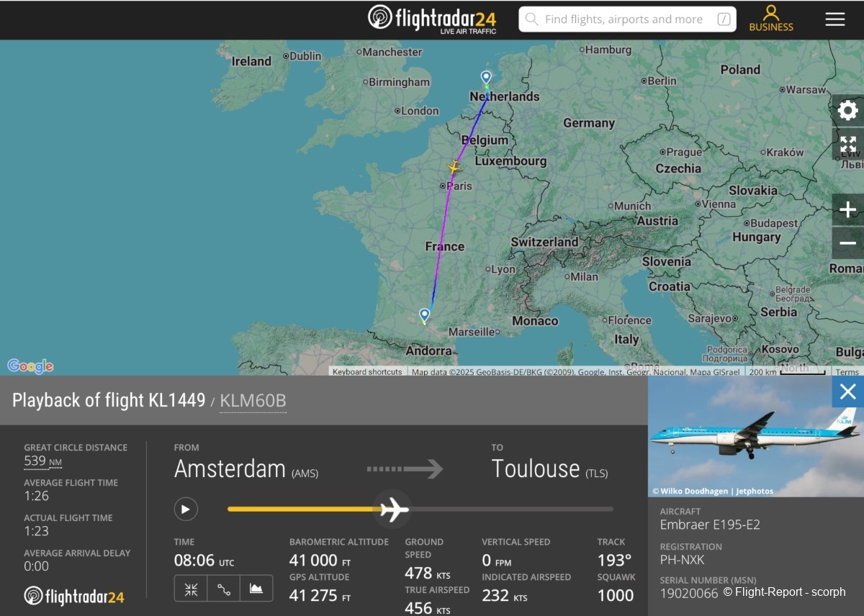The height and width of the screenshot is (616, 864).
Task: Click the center-on-aircraft arrows icon
Action: 191,589
